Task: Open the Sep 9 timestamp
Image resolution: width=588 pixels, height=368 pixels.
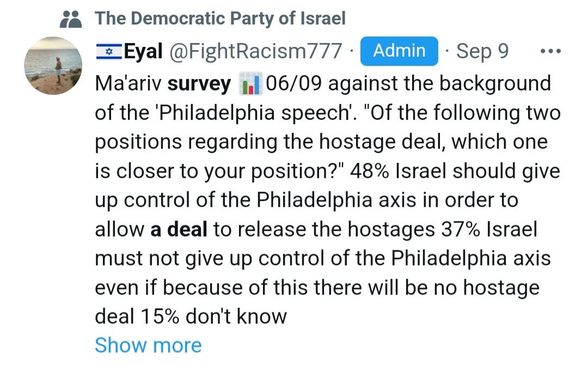Action: click(x=482, y=51)
